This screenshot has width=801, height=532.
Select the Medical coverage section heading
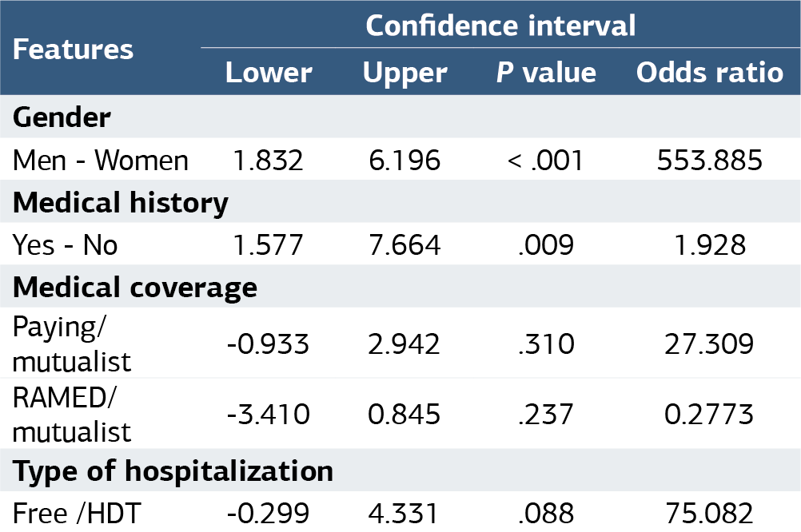coord(135,288)
